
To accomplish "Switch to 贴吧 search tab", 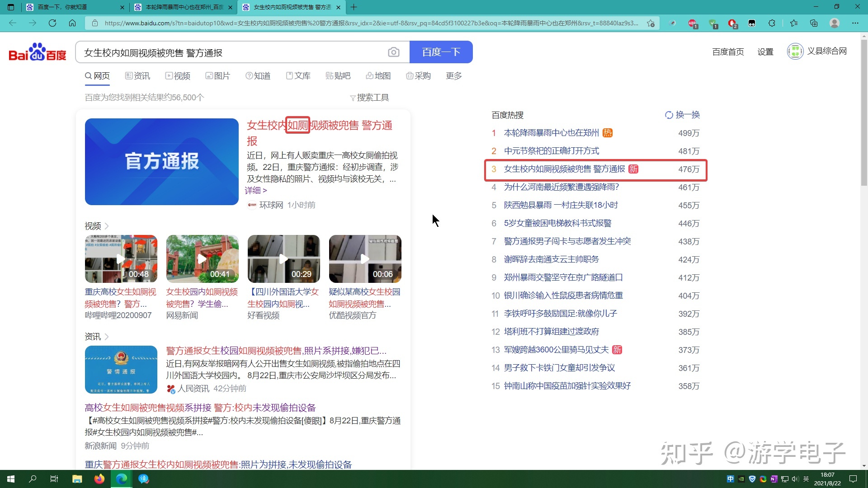I will (338, 76).
